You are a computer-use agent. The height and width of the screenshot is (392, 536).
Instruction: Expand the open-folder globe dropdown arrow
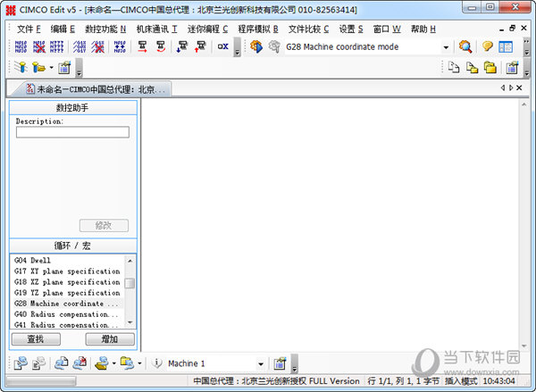(113, 363)
